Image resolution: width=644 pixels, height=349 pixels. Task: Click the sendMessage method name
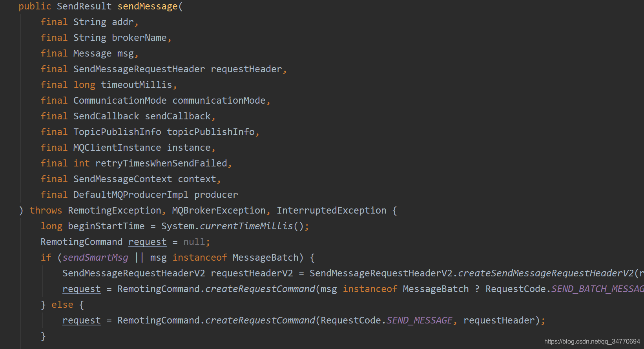[x=148, y=7]
